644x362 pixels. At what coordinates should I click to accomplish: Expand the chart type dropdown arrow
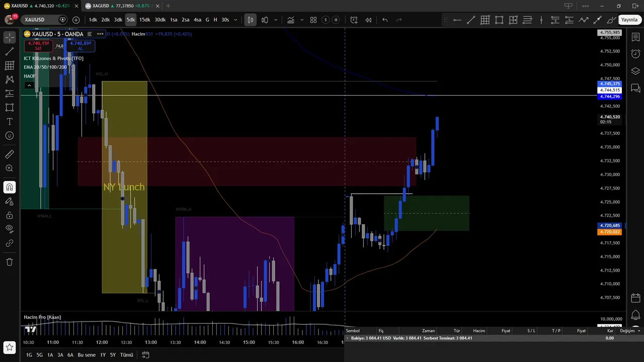(276, 20)
